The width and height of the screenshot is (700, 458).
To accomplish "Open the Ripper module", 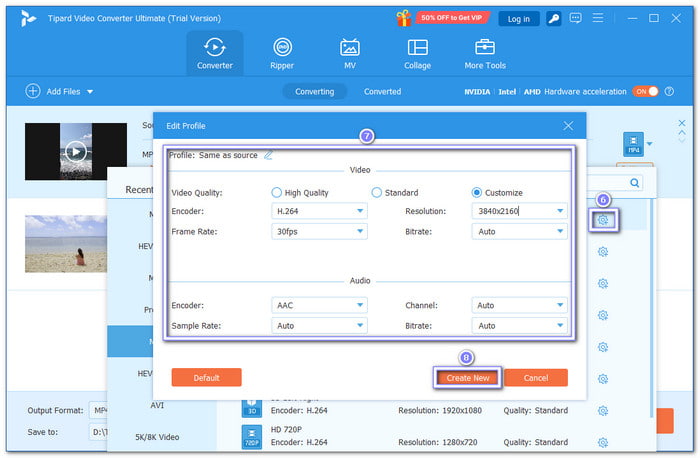I will [283, 53].
